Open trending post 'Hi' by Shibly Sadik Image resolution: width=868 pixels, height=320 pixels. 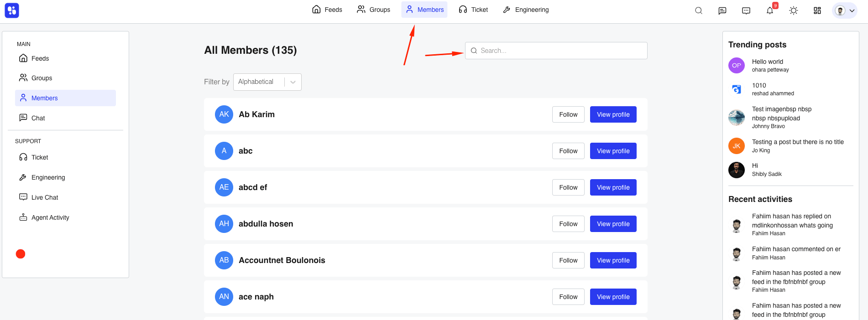[755, 165]
